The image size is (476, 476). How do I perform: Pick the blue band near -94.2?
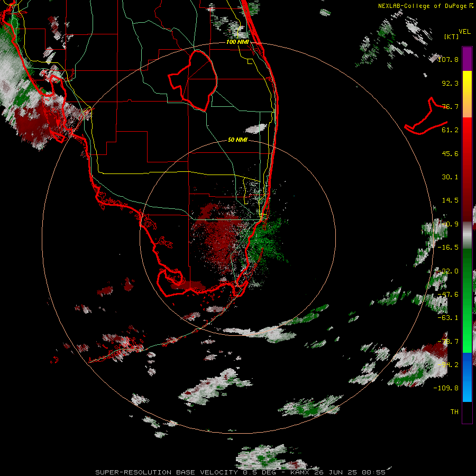pyautogui.click(x=467, y=364)
